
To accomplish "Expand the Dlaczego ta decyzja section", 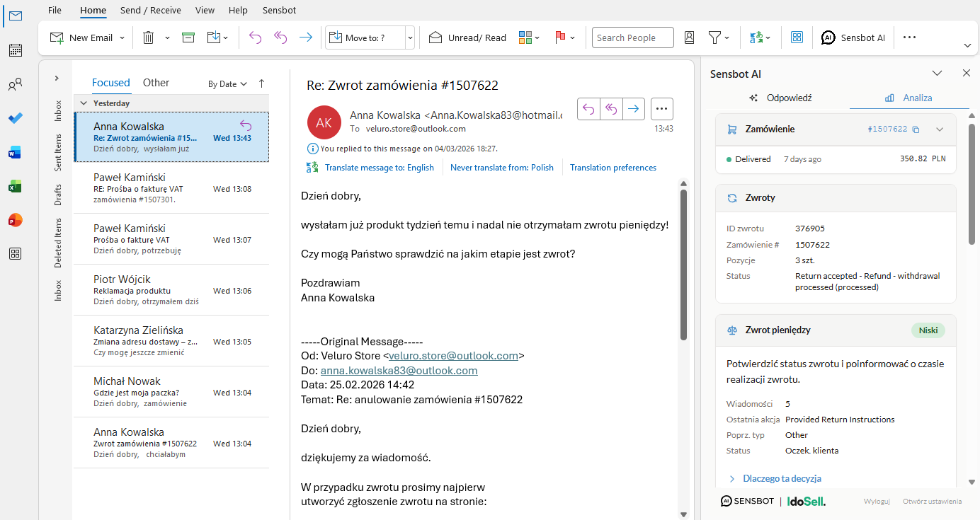I will 775,478.
